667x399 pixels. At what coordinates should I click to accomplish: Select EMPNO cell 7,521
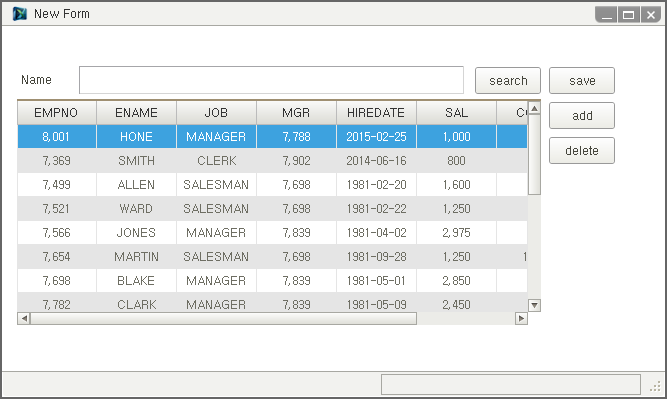pos(57,209)
